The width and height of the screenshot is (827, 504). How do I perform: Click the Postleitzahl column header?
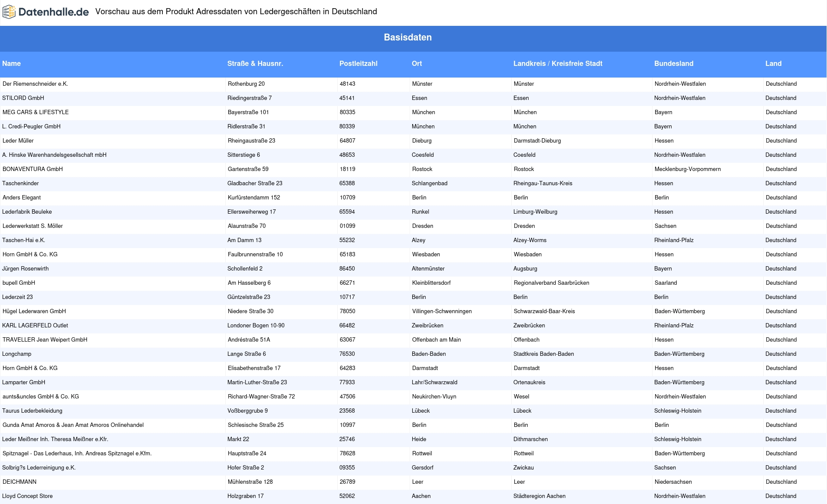358,63
